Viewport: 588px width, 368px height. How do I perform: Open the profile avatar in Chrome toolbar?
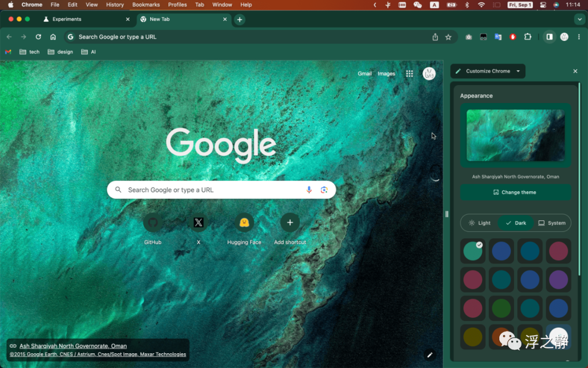tap(564, 37)
